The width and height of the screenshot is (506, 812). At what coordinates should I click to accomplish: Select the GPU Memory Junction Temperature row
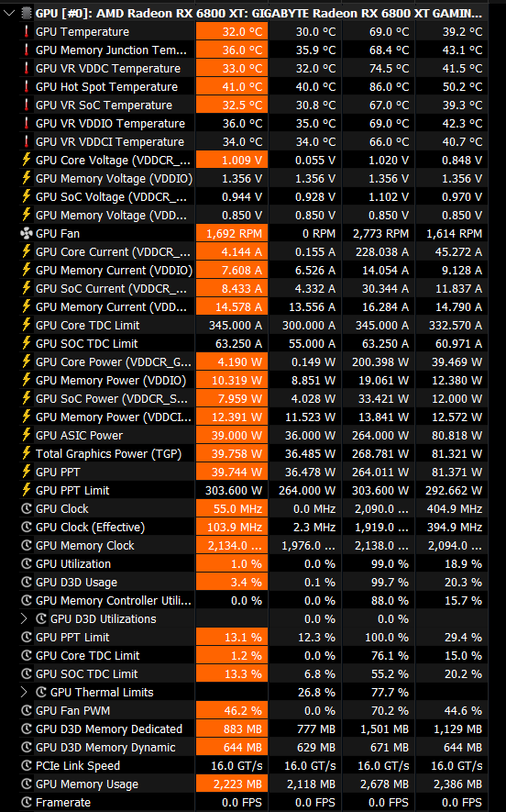[254, 50]
